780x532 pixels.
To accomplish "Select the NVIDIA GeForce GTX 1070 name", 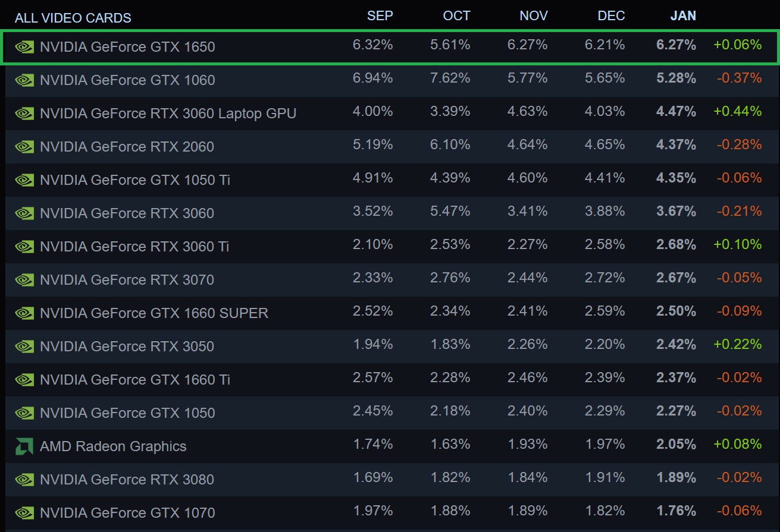I will (x=127, y=513).
